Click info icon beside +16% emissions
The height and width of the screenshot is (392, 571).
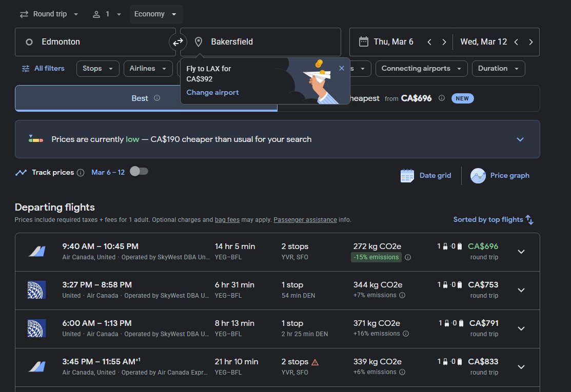pos(406,334)
